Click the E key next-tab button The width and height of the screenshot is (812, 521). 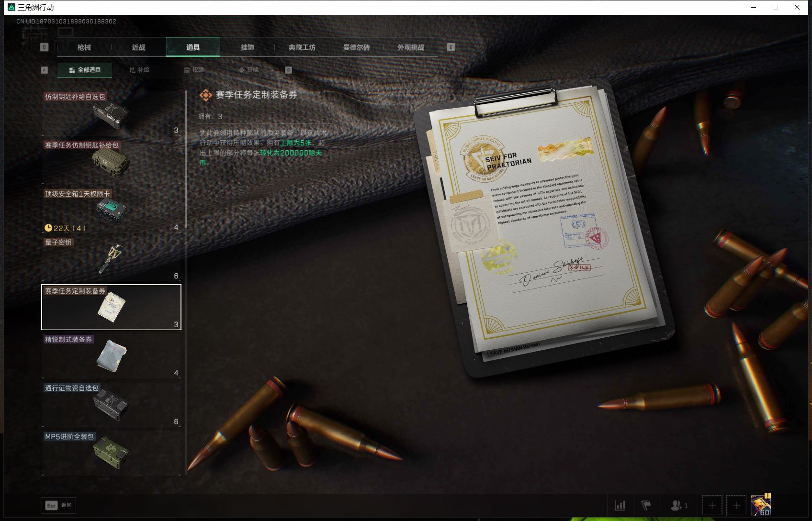point(451,47)
